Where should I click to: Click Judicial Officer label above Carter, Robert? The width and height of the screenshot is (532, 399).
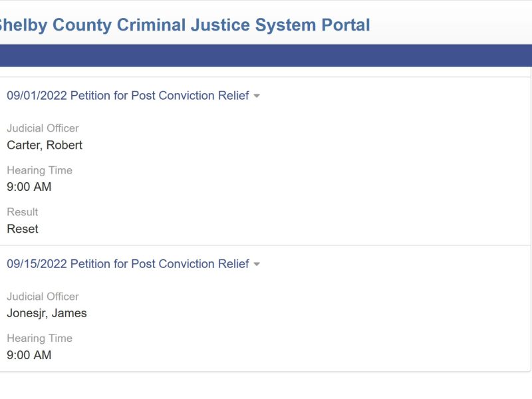tap(43, 128)
